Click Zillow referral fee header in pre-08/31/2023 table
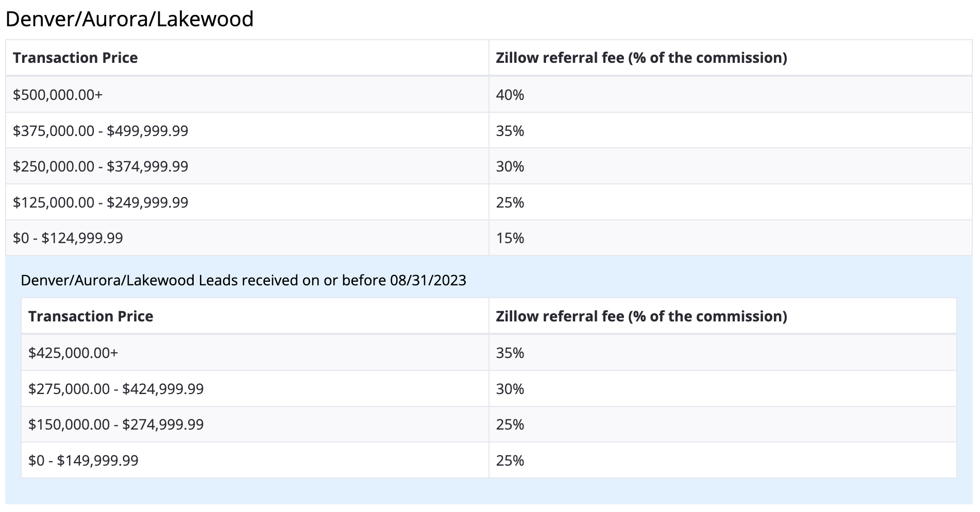The width and height of the screenshot is (980, 512). 641,316
